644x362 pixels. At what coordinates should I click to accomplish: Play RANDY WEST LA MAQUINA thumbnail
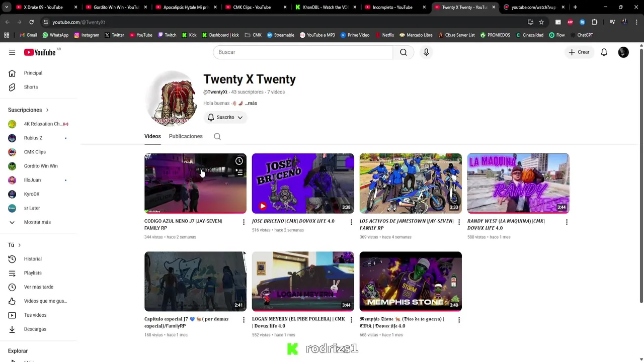pos(518,184)
